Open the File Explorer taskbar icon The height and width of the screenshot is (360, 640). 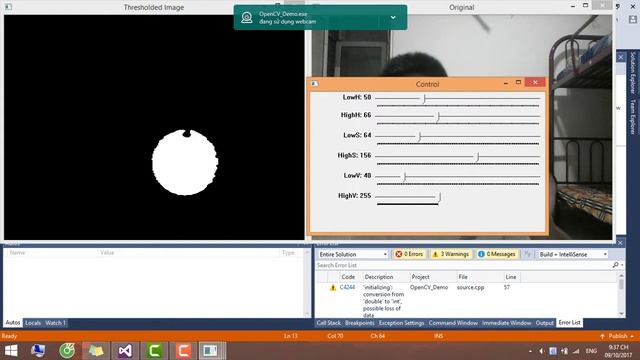[x=96, y=351]
